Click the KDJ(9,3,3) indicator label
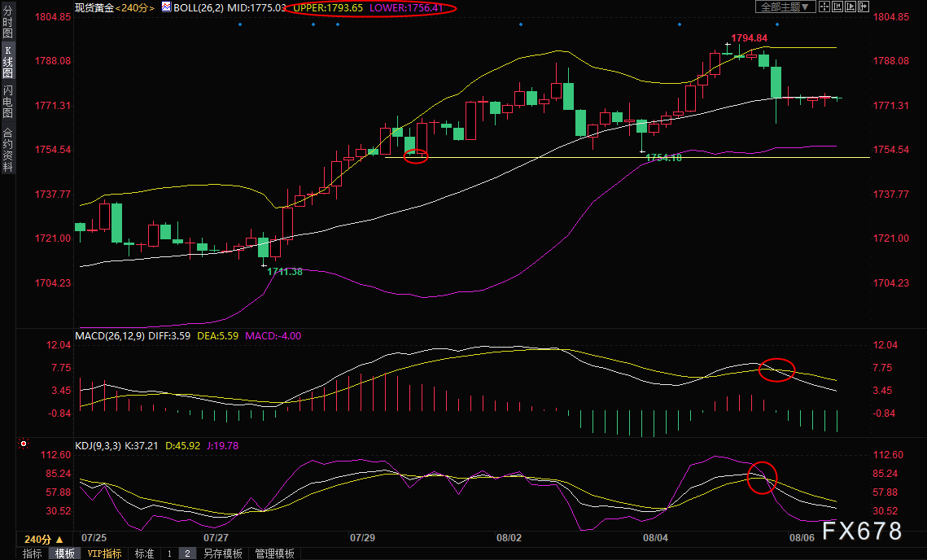Viewport: 927px width, 560px height. coord(98,446)
